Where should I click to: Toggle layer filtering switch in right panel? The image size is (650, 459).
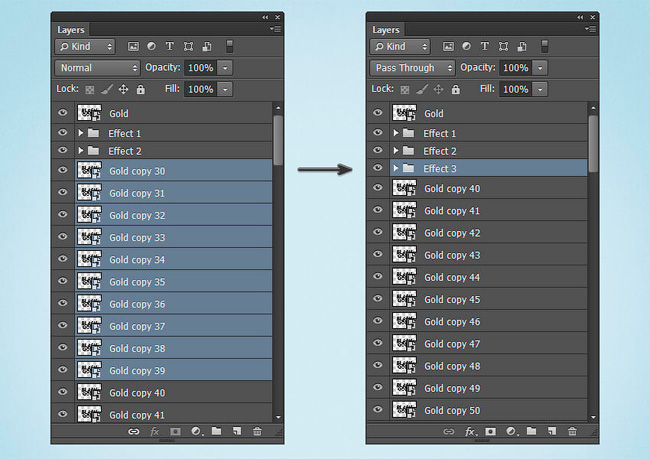pos(544,46)
